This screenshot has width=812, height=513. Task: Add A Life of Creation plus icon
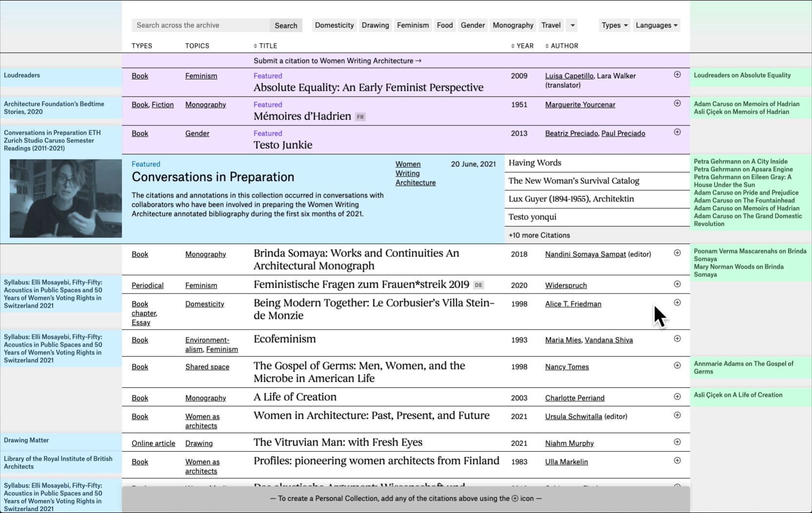pos(677,397)
